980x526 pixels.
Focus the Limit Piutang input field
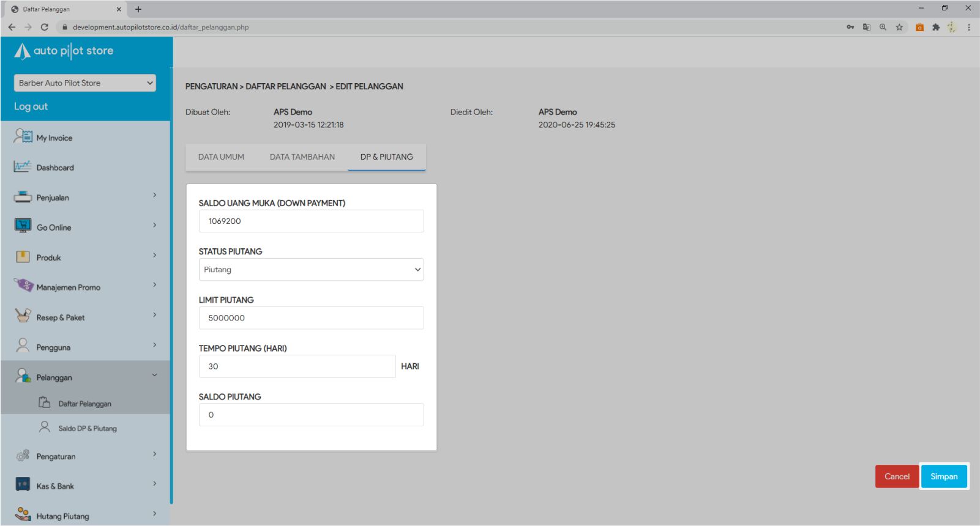tap(311, 318)
